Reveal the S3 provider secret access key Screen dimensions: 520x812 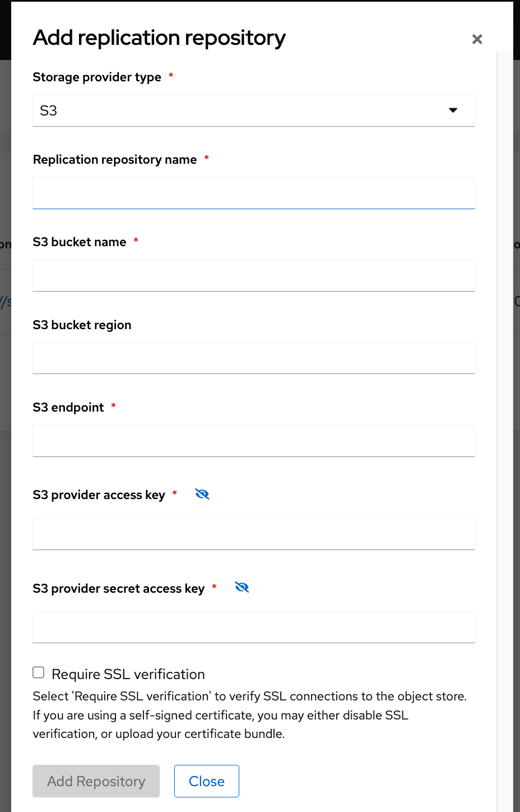(242, 587)
